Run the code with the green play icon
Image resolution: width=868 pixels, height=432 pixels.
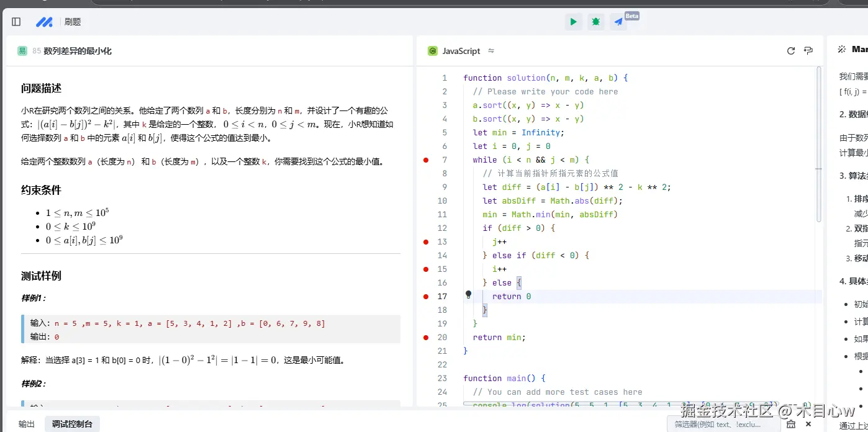pyautogui.click(x=572, y=21)
